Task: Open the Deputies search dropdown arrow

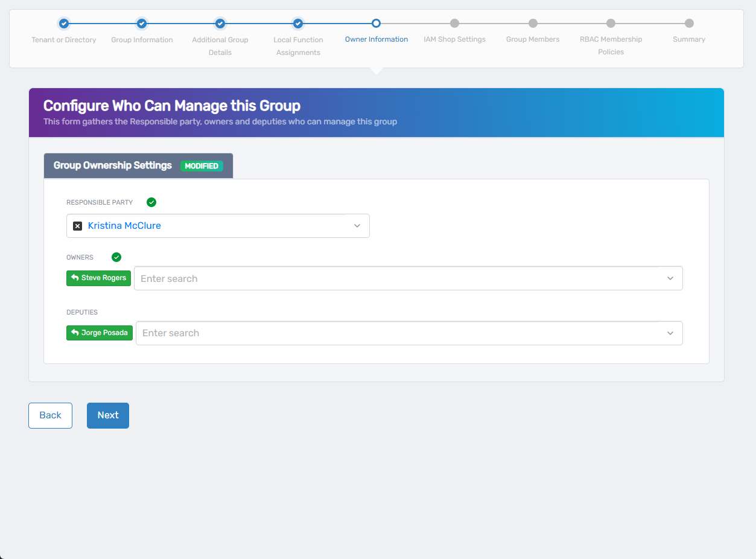Action: [670, 333]
